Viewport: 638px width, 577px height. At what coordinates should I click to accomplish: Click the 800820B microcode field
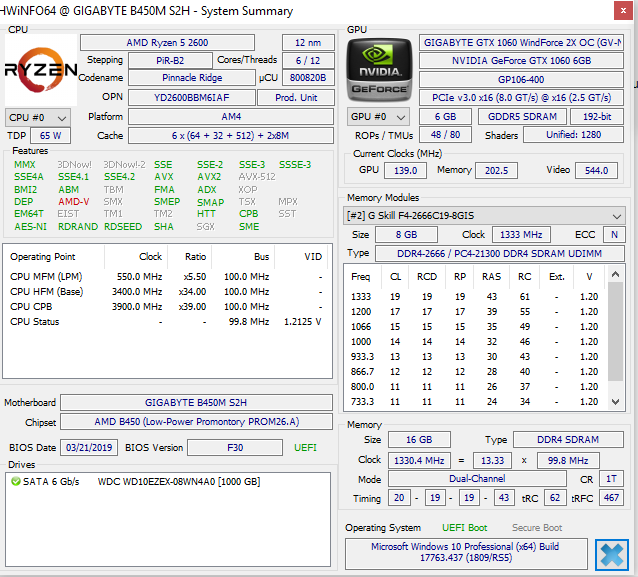308,78
